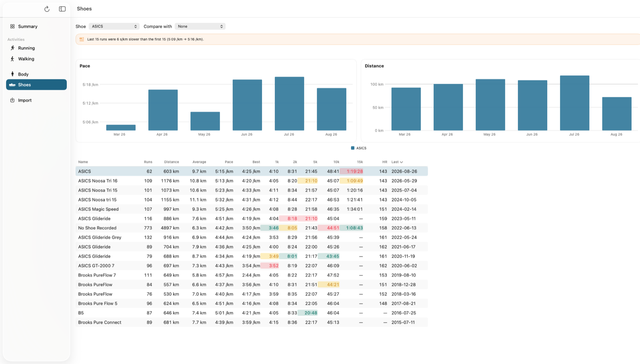This screenshot has width=640, height=364.
Task: Open the Summary view from its grid icon
Action: [x=12, y=26]
